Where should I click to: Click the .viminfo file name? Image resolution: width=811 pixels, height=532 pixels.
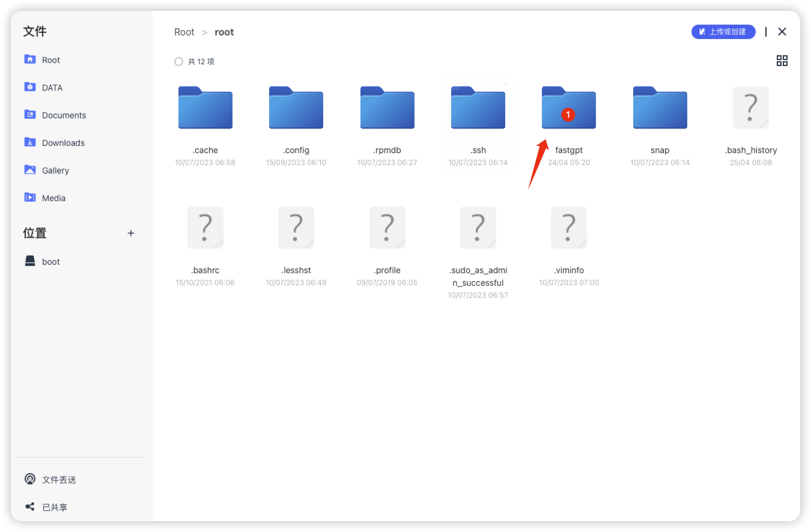pos(569,270)
